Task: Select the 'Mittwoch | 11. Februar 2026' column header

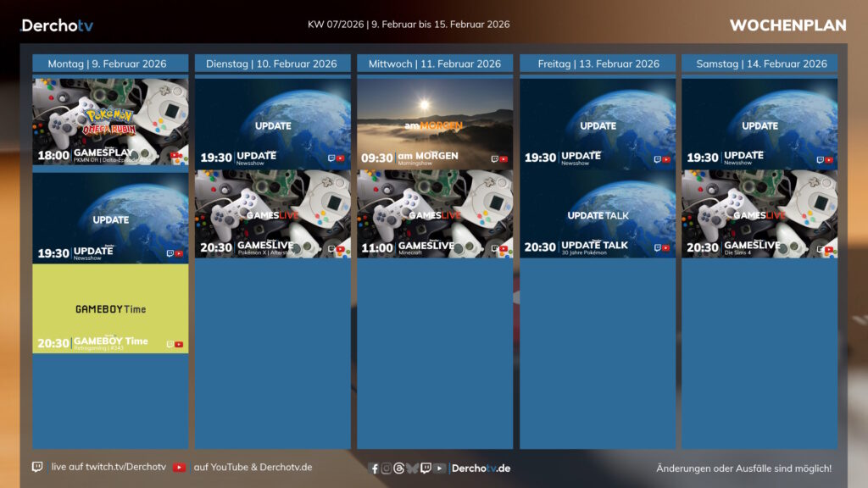Action: tap(435, 64)
